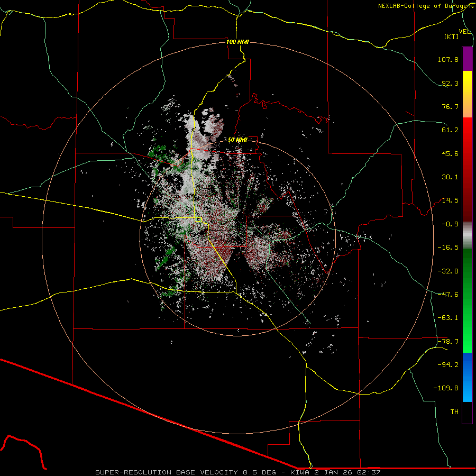Image resolution: width=476 pixels, height=476 pixels.
Task: Click the -94.2 value on the velocity scale
Action: 448,364
